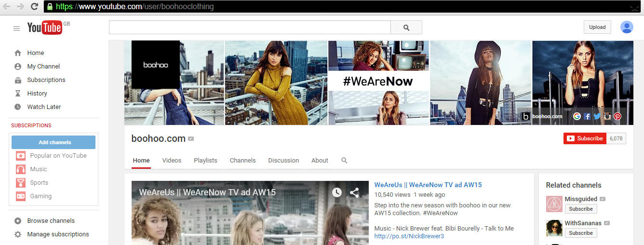644x245 pixels.
Task: Subscribe to the WithSananas channel
Action: coord(580,233)
